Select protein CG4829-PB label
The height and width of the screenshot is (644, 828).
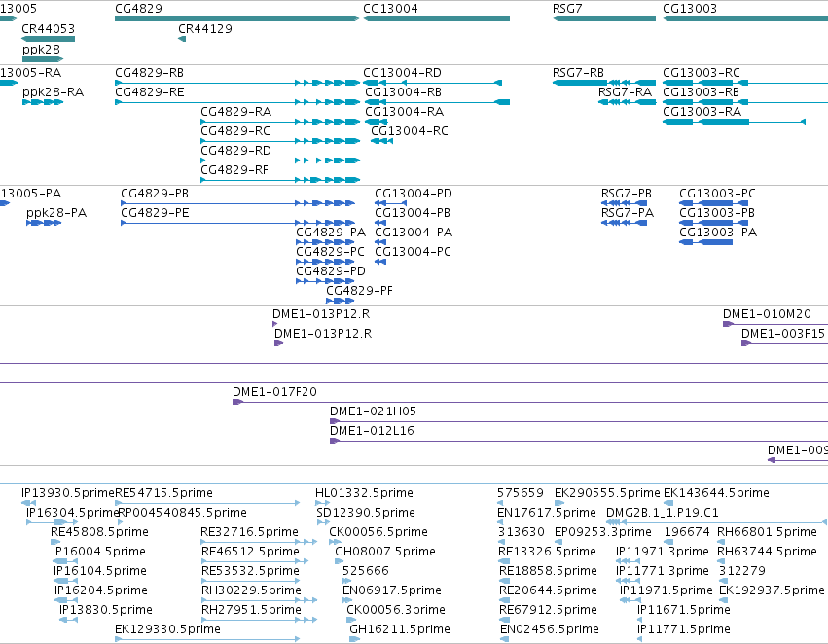coord(155,194)
